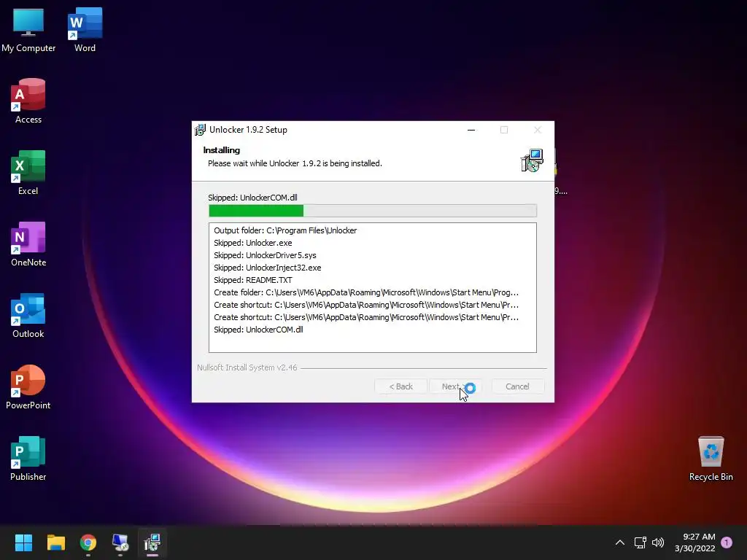Minimize the Unlocker Setup window

point(471,130)
